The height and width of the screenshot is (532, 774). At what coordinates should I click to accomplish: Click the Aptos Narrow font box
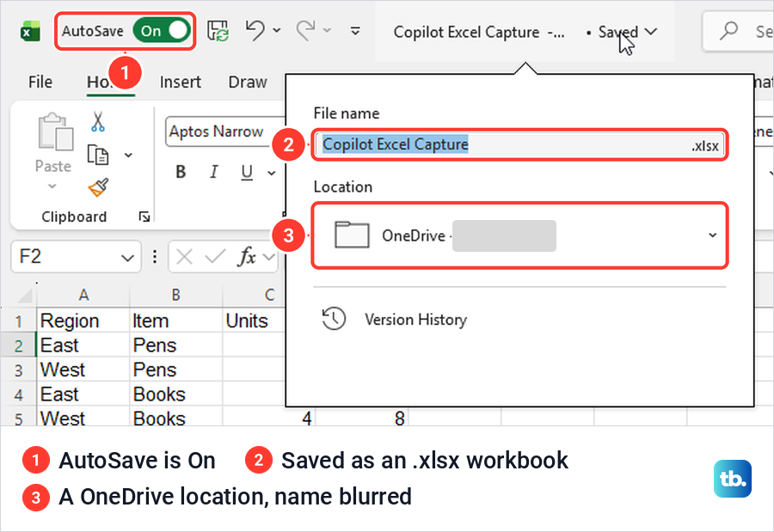(x=226, y=131)
